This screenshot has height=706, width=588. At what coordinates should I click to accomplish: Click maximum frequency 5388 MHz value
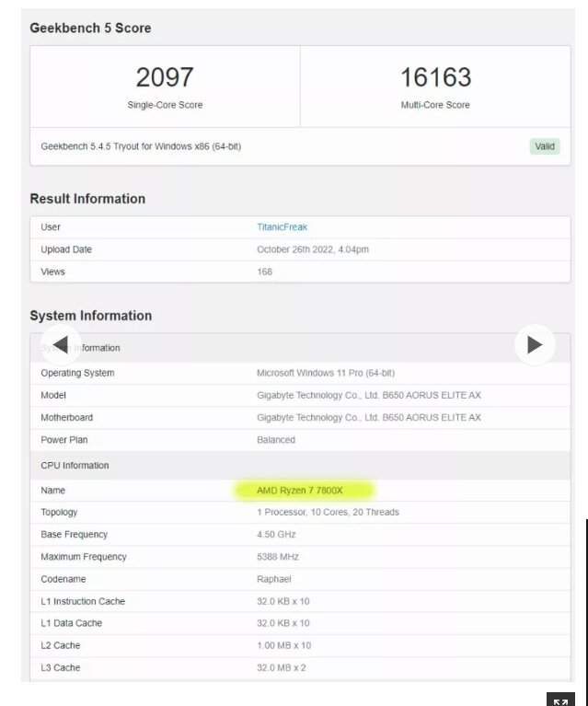click(277, 557)
